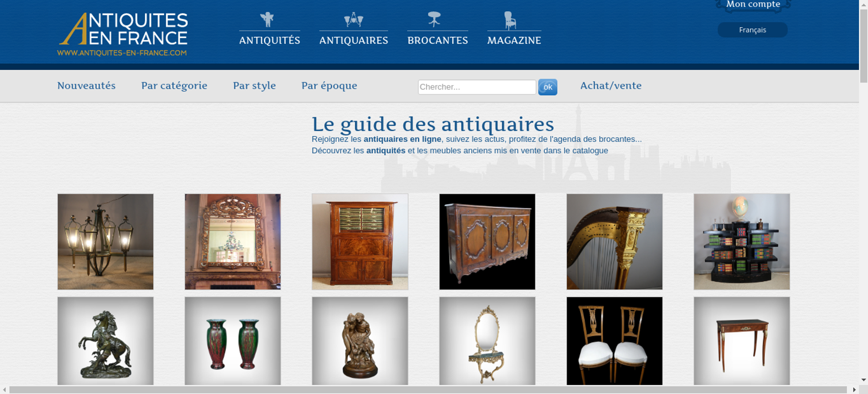Viewport: 868px width, 394px height.
Task: Click the blue ok search button
Action: (x=548, y=87)
